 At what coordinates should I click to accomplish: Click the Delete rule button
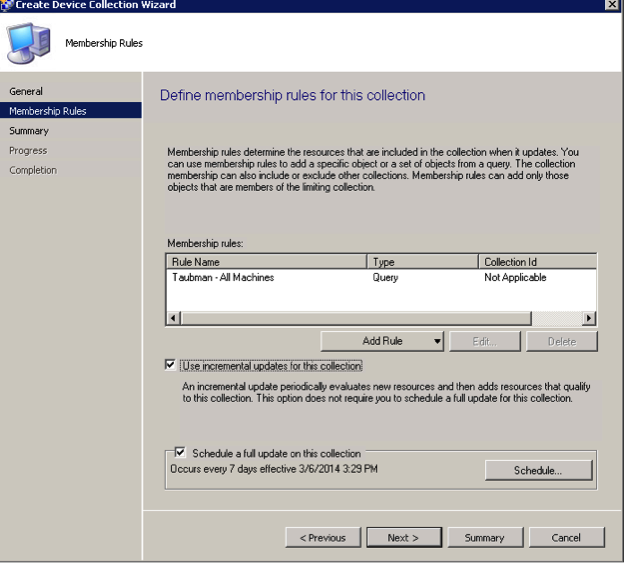point(562,342)
